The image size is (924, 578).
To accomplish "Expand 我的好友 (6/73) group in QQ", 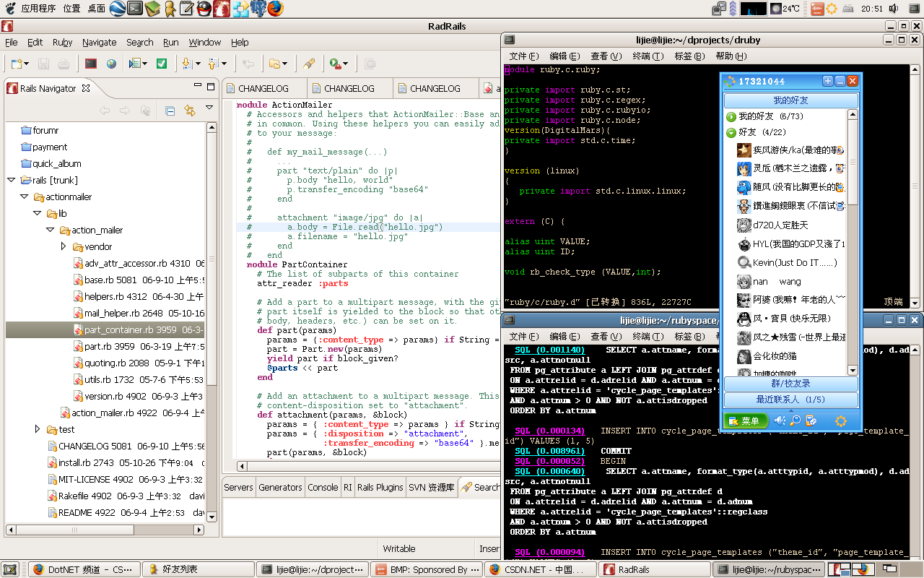I will [731, 116].
